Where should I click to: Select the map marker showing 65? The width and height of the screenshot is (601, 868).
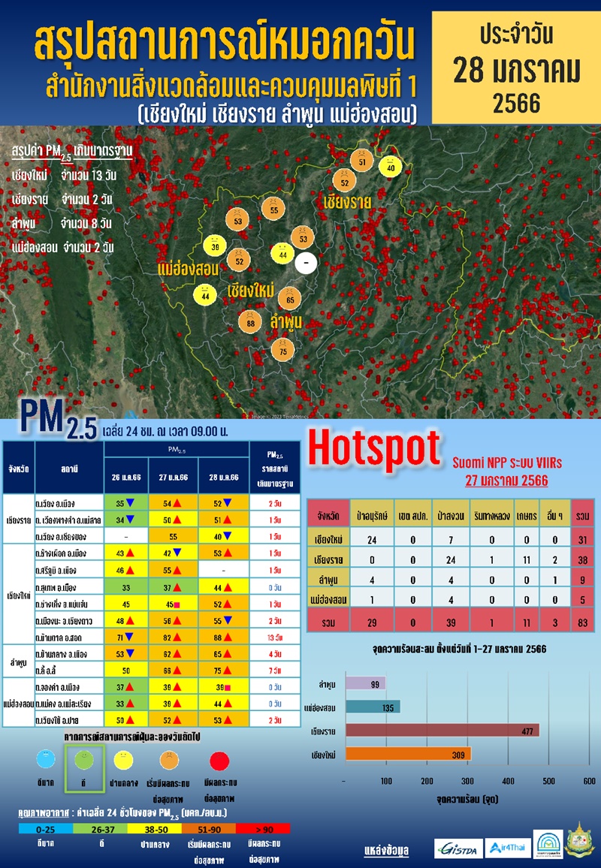(x=290, y=298)
